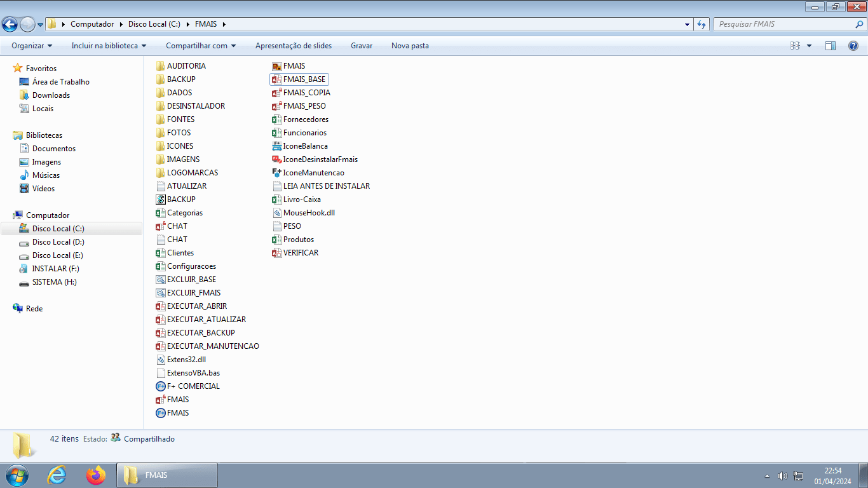Select the file named ExtensoVBA.bas
This screenshot has height=488, width=868.
tap(193, 373)
